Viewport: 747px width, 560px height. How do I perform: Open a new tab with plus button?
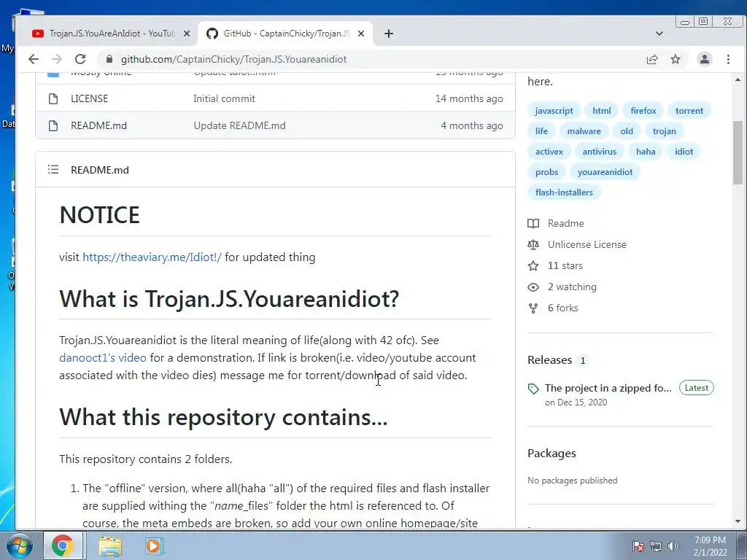point(389,34)
